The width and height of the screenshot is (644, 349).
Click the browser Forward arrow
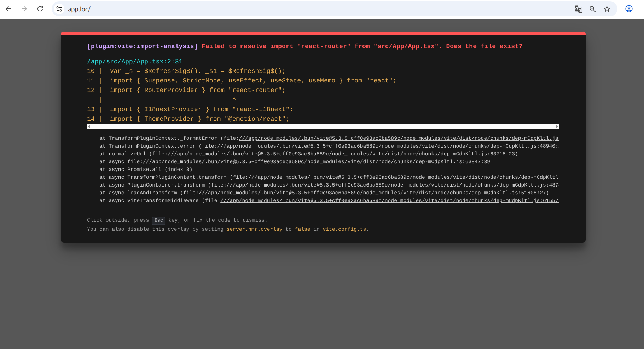(x=24, y=9)
